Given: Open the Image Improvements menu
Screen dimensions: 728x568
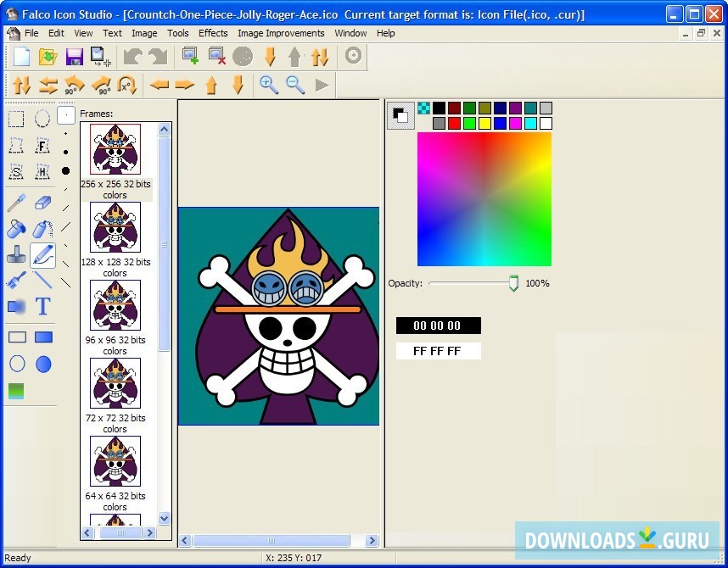Looking at the screenshot, I should (x=281, y=33).
